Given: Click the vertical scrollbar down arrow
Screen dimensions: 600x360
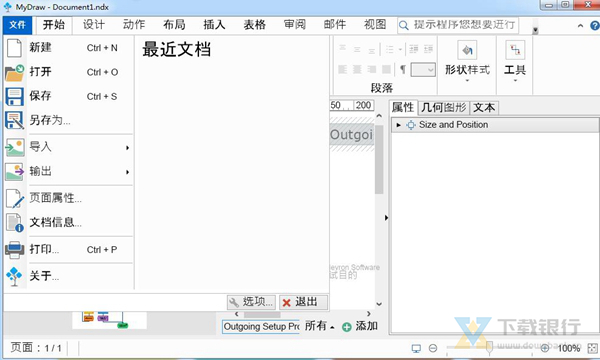Looking at the screenshot, I should coord(379,305).
